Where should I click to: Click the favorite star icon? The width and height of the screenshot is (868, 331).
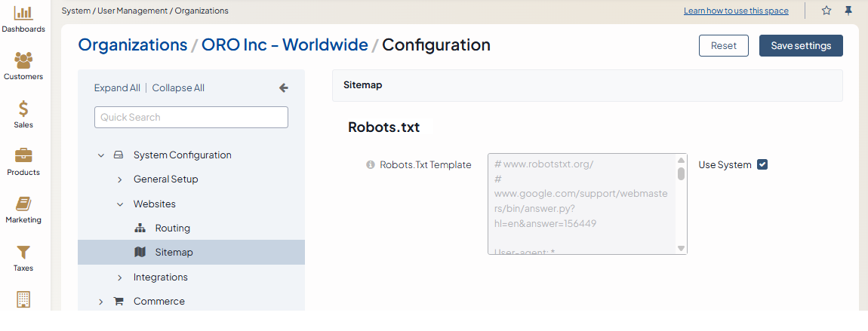826,11
